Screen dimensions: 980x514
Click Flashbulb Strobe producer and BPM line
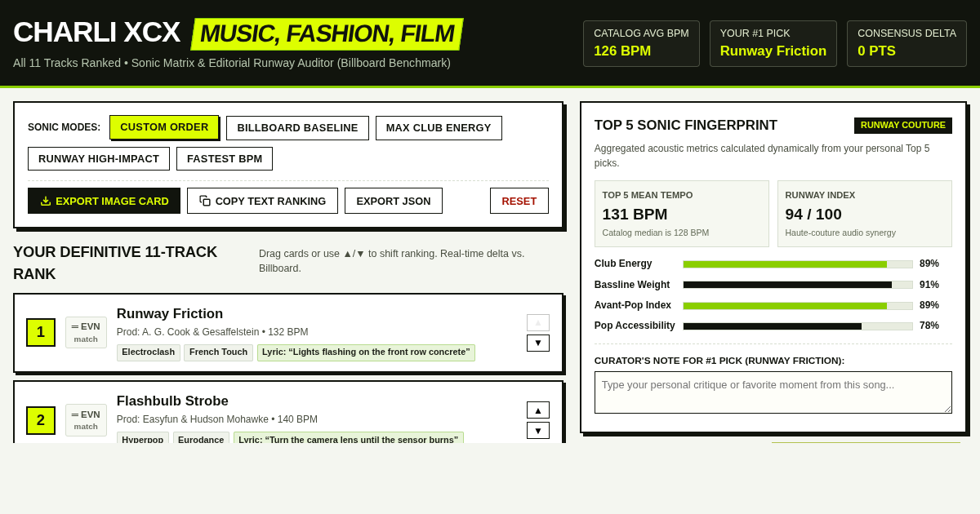point(217,419)
